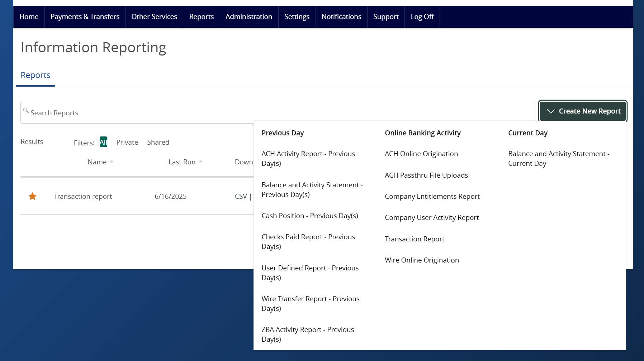Collapse the Create New Report dropdown

tap(583, 111)
